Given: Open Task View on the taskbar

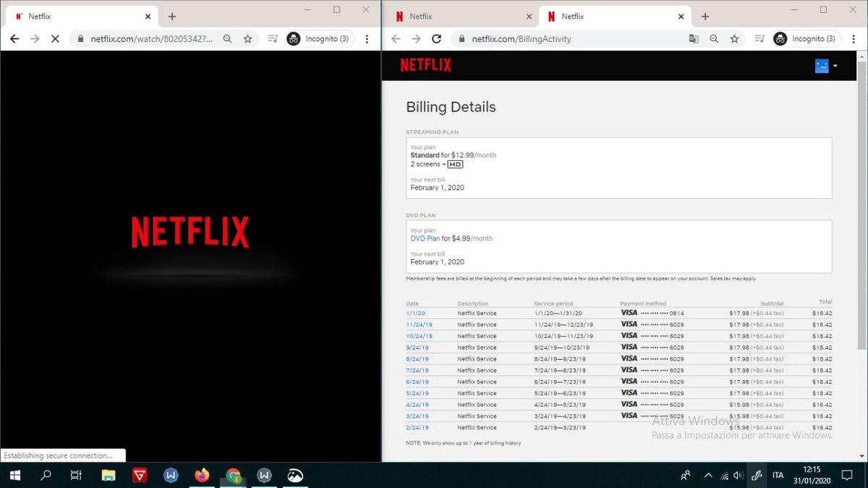Looking at the screenshot, I should coord(76,476).
